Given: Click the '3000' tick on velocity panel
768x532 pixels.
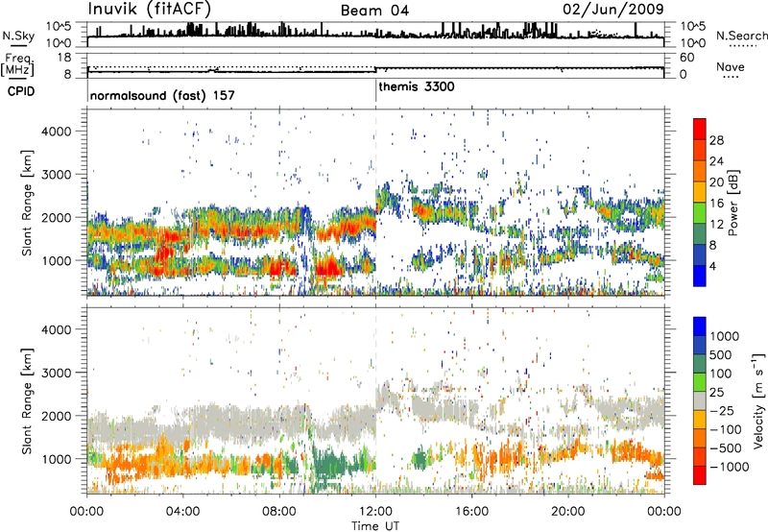Looking at the screenshot, I should click(x=56, y=373).
